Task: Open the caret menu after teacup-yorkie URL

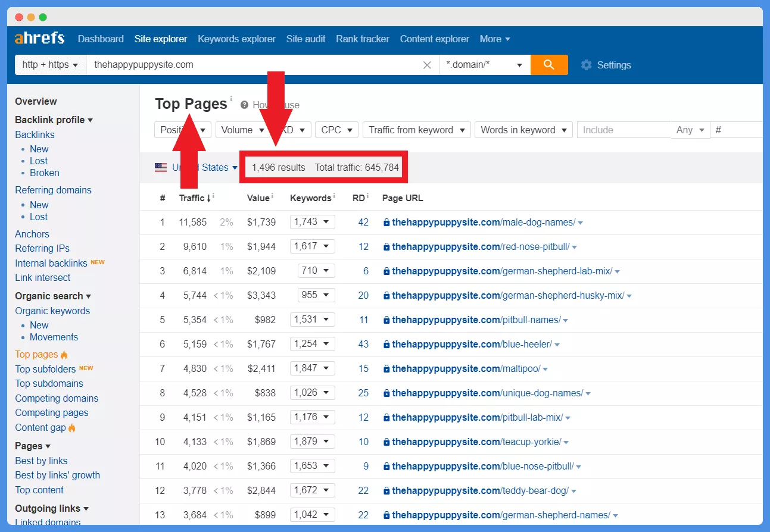Action: [566, 443]
